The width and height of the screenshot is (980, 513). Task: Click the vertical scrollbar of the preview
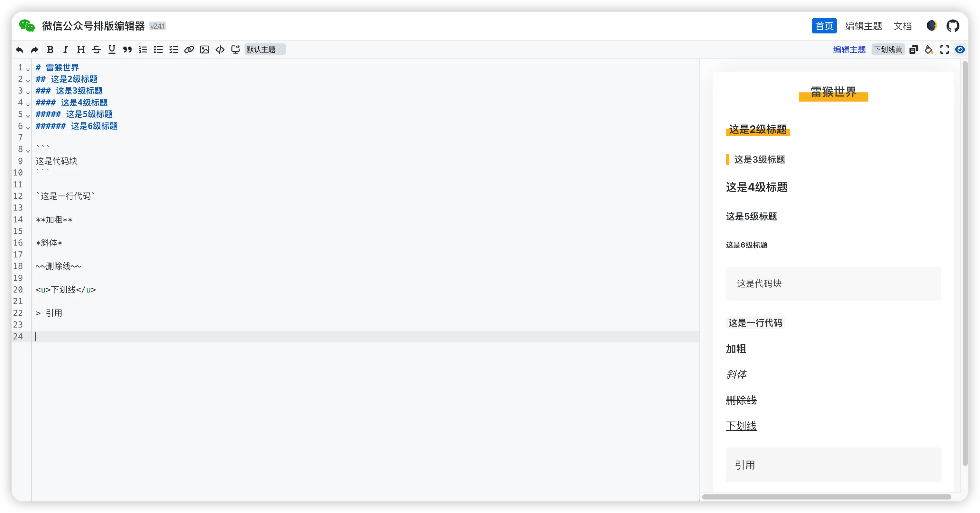pos(965,263)
